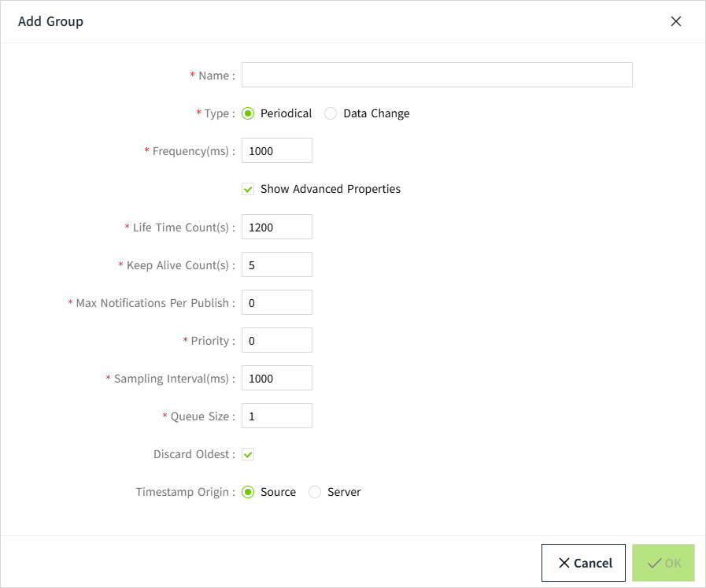Screen dimensions: 706x588
Task: Click the Name text field
Action: pyautogui.click(x=437, y=76)
